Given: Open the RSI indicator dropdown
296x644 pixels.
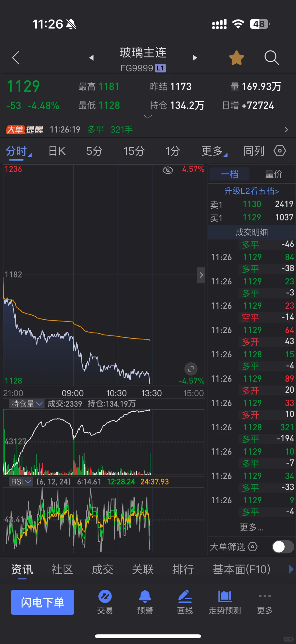Looking at the screenshot, I should 21,482.
